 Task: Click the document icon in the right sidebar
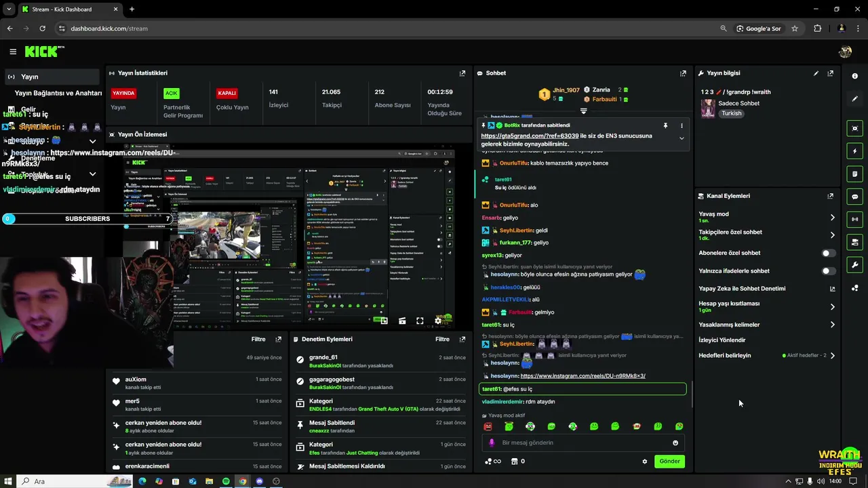(x=854, y=174)
